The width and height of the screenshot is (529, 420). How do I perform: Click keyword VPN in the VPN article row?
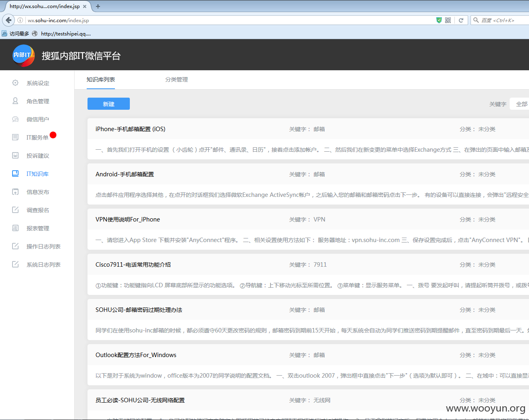coord(319,219)
